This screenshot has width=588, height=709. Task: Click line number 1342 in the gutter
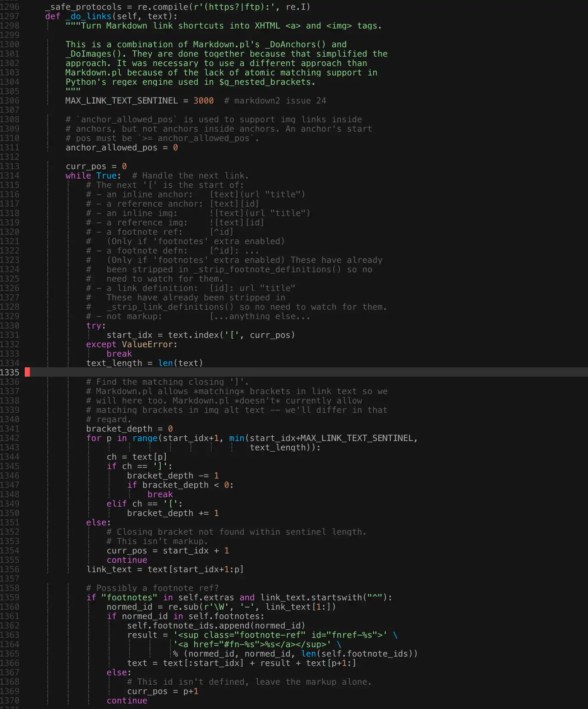pos(10,438)
